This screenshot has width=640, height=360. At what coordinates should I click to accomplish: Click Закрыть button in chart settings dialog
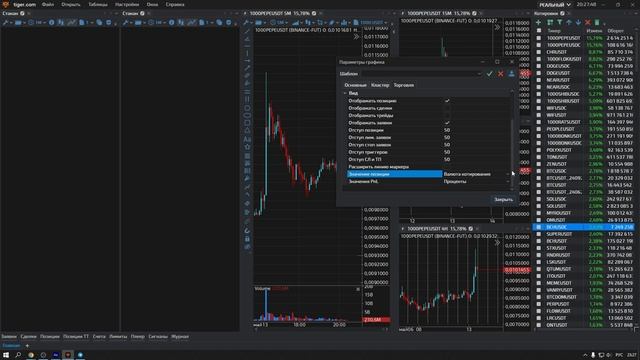[503, 200]
